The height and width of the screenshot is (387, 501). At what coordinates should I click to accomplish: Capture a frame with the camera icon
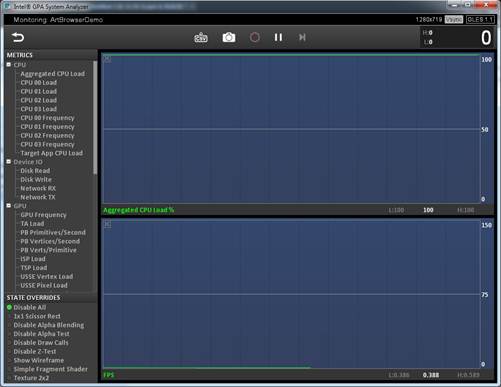click(229, 37)
